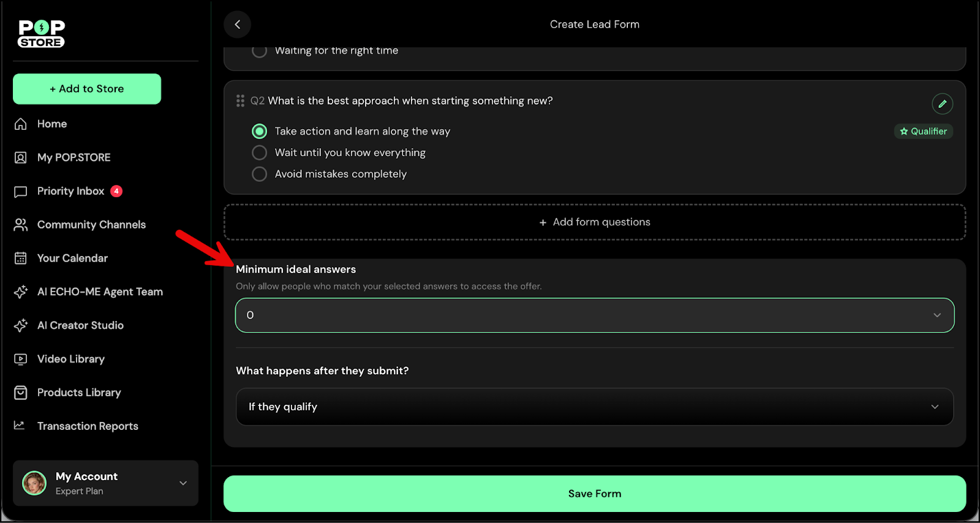The width and height of the screenshot is (980, 523).
Task: Open the Video Library section
Action: tap(70, 359)
